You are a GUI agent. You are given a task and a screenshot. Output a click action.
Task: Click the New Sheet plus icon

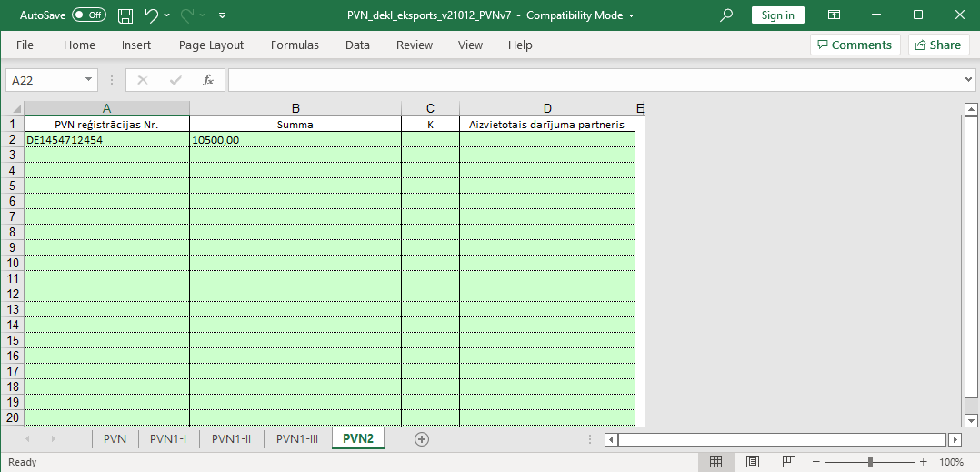tap(422, 439)
